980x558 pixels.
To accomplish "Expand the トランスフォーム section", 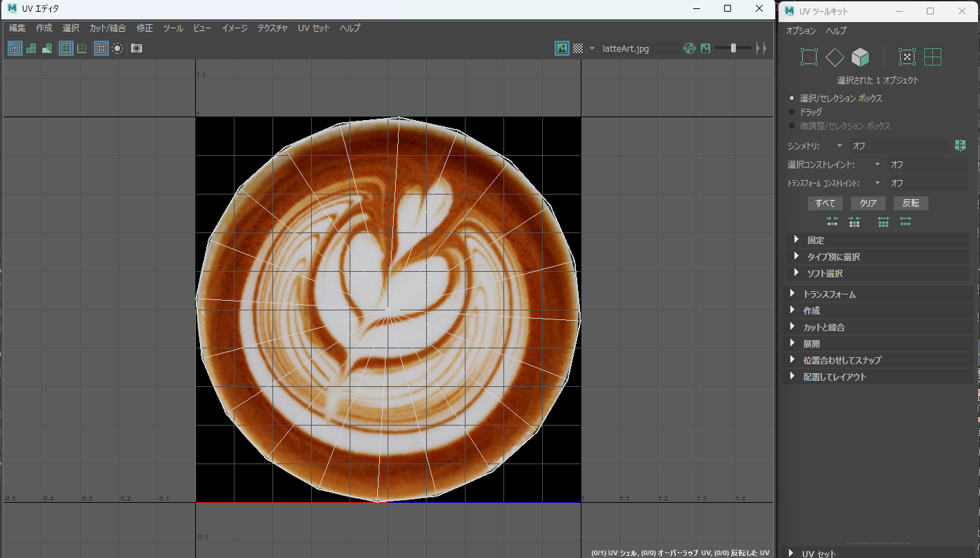I will [829, 295].
